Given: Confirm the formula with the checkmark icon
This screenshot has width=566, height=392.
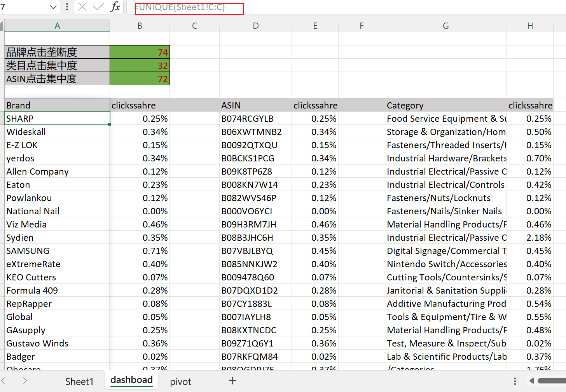Looking at the screenshot, I should (x=99, y=7).
